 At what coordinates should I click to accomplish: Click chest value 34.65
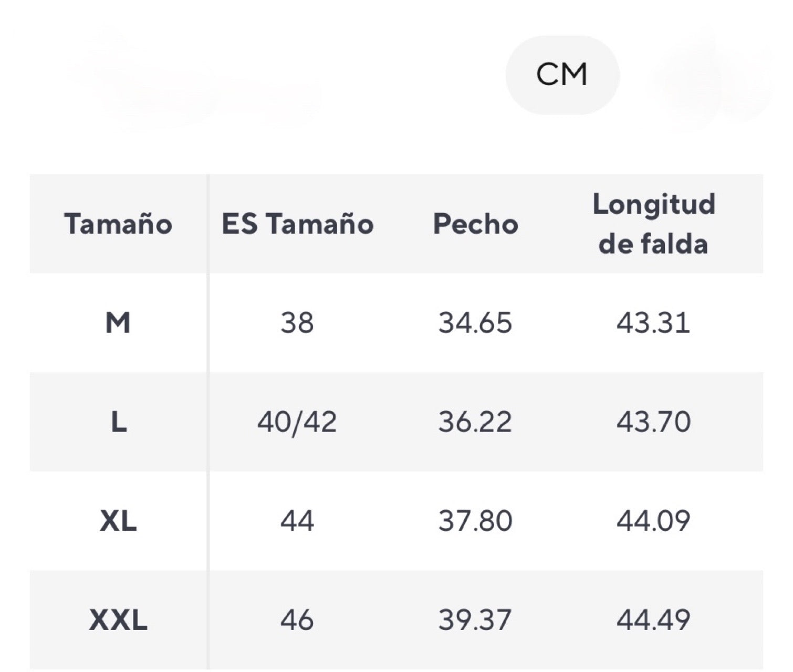pos(475,322)
